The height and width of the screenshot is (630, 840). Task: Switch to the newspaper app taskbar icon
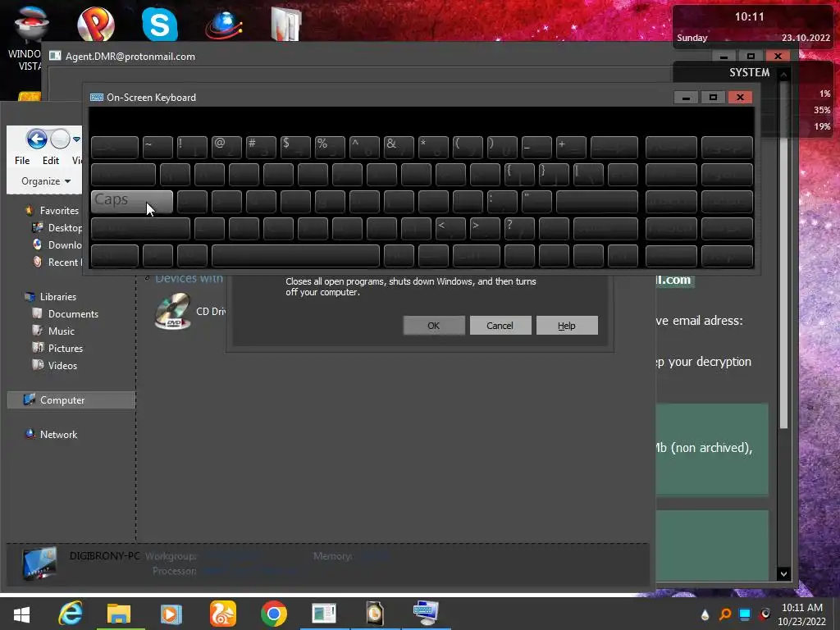324,614
